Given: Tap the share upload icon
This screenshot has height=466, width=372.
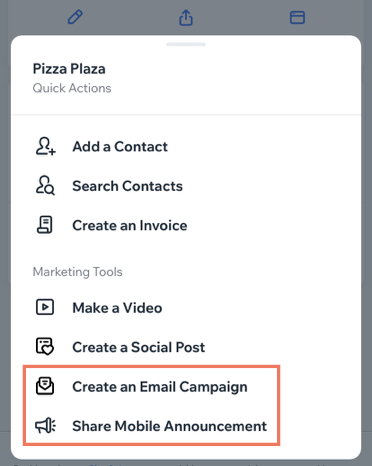Looking at the screenshot, I should click(x=186, y=17).
